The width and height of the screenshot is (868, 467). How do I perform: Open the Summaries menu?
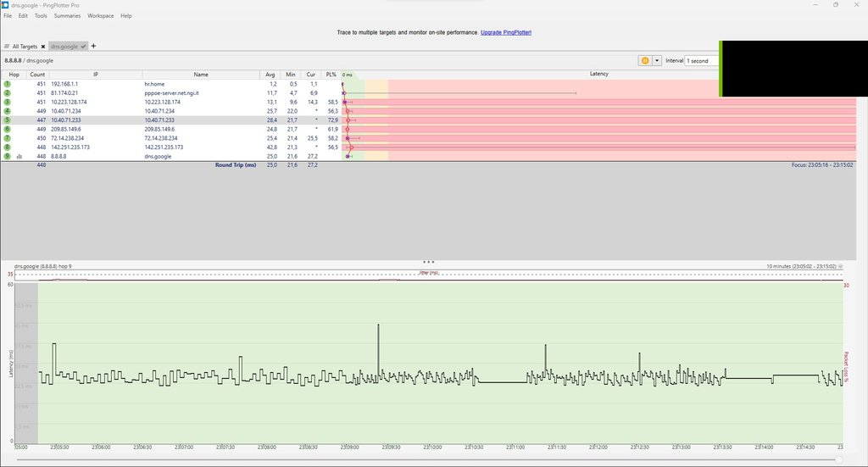pos(67,16)
